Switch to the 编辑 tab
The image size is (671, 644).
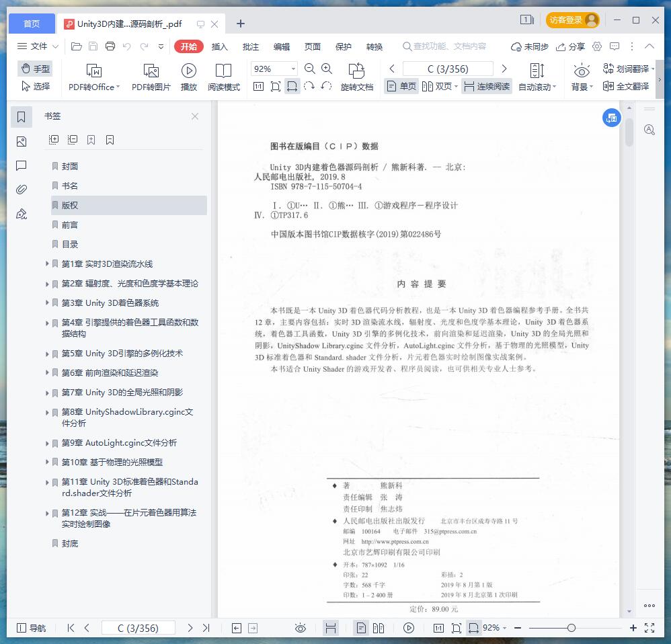point(282,46)
